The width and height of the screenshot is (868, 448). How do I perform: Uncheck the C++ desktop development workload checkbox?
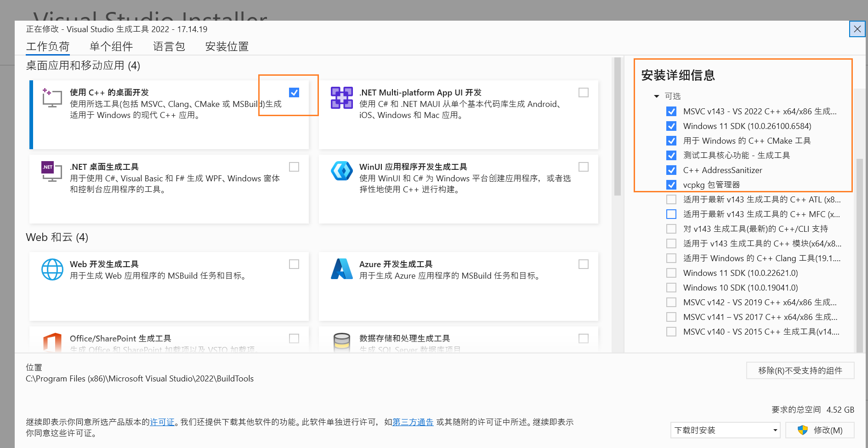(294, 93)
